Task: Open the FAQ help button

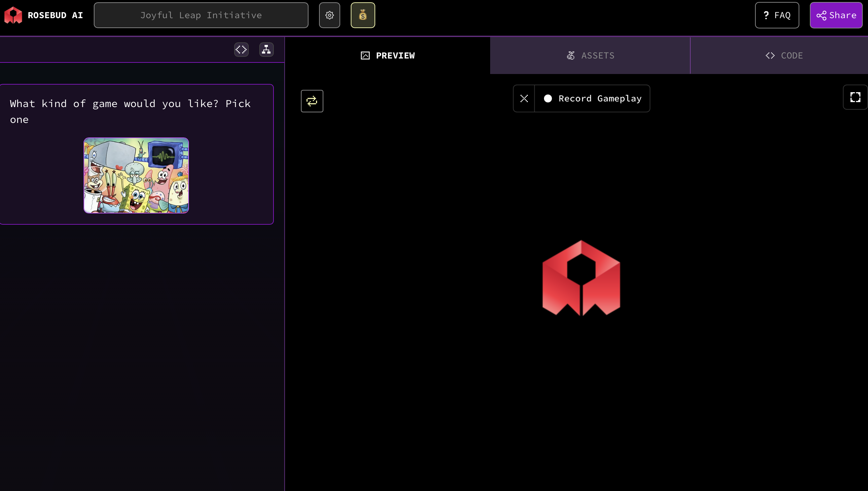Action: tap(777, 15)
